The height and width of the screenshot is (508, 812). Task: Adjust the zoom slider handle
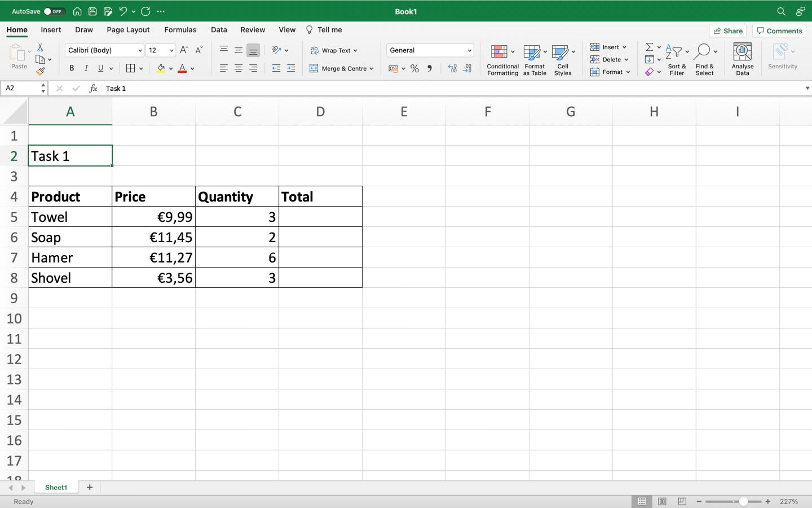point(743,501)
